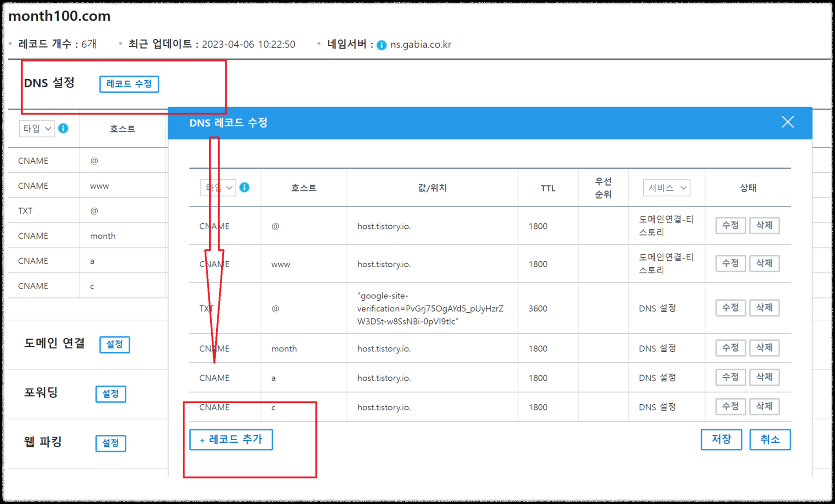Save DNS changes with 저장 button
835x504 pixels.
pyautogui.click(x=721, y=439)
